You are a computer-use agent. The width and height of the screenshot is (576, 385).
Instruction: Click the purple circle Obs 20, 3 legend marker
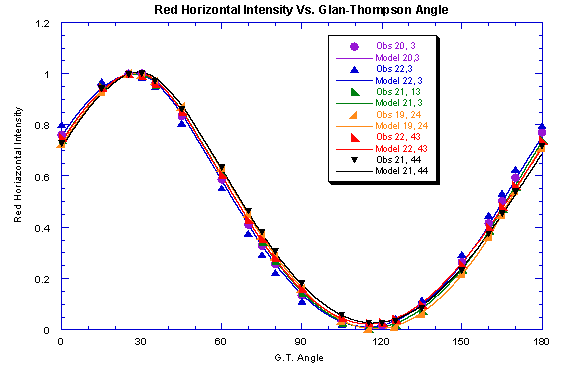354,46
